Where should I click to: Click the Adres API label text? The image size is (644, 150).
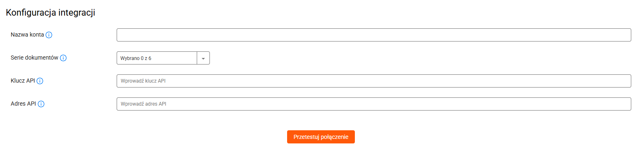[23, 104]
